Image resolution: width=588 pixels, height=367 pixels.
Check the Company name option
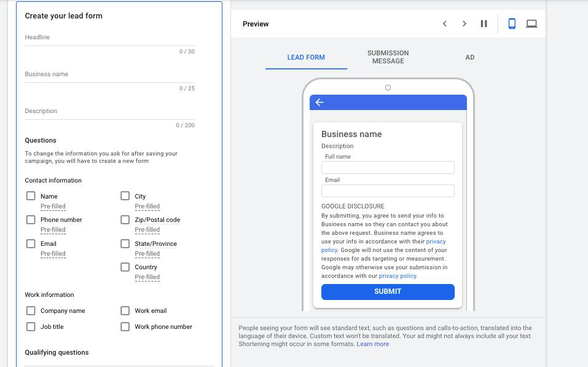pos(31,310)
